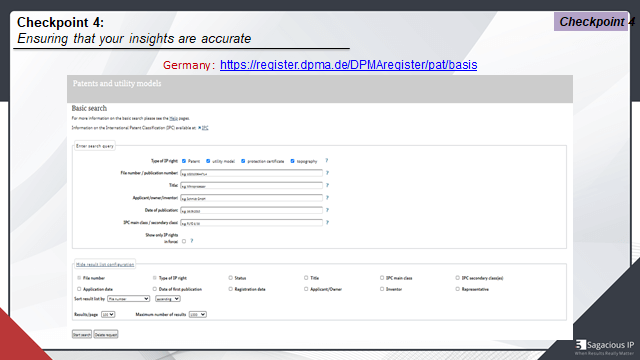Toggle the utility model checkbox

pyautogui.click(x=208, y=161)
